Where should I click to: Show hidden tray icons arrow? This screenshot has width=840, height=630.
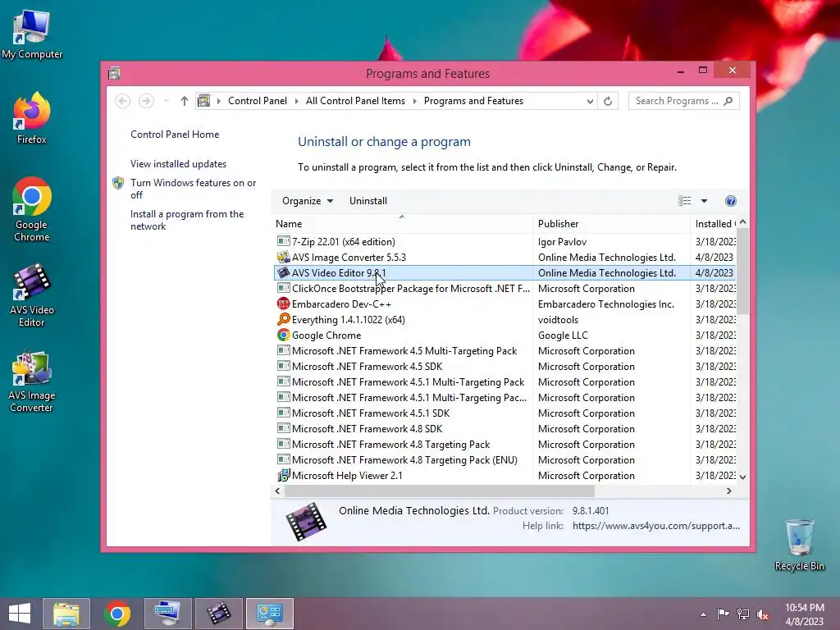(x=703, y=614)
